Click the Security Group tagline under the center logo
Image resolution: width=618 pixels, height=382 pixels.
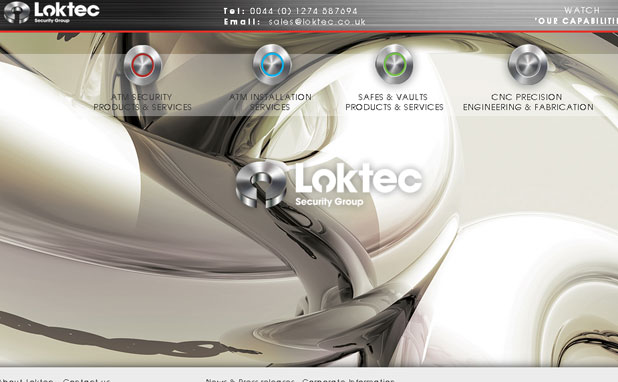click(x=329, y=202)
